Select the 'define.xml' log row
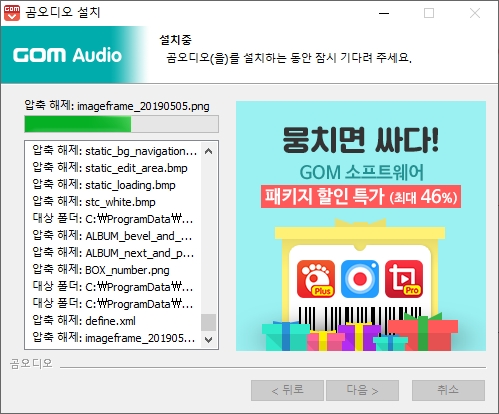This screenshot has width=499, height=414. pos(84,321)
